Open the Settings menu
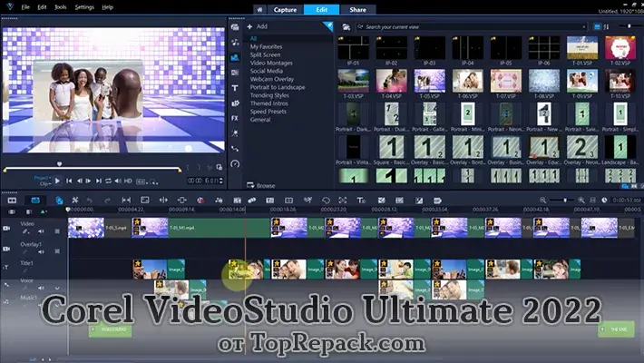Image resolution: width=644 pixels, height=363 pixels. 84,7
